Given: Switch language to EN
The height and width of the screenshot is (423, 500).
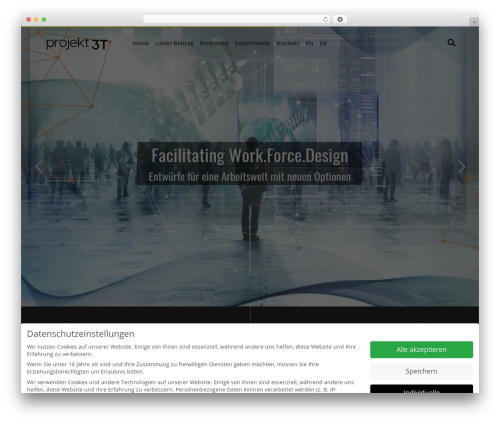Looking at the screenshot, I should click(309, 43).
